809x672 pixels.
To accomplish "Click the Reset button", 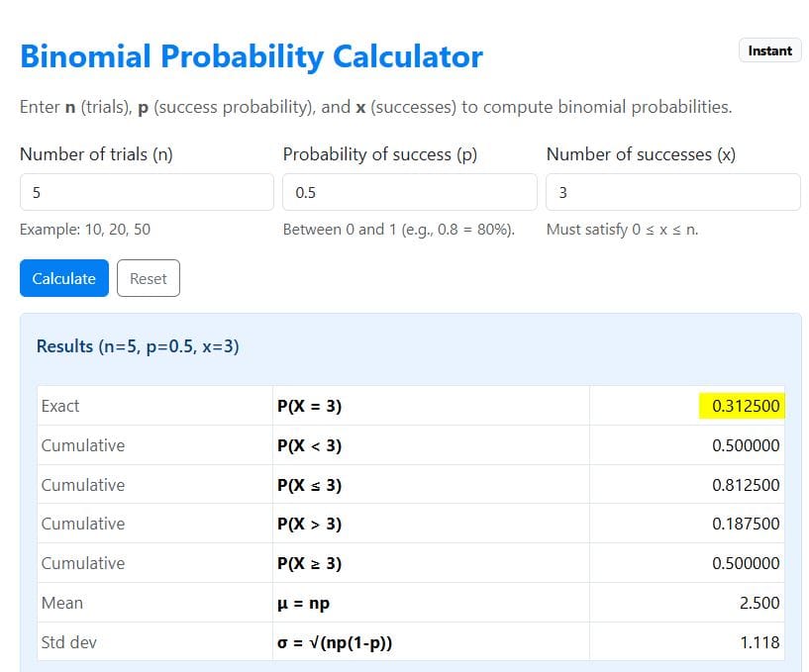I will click(148, 278).
